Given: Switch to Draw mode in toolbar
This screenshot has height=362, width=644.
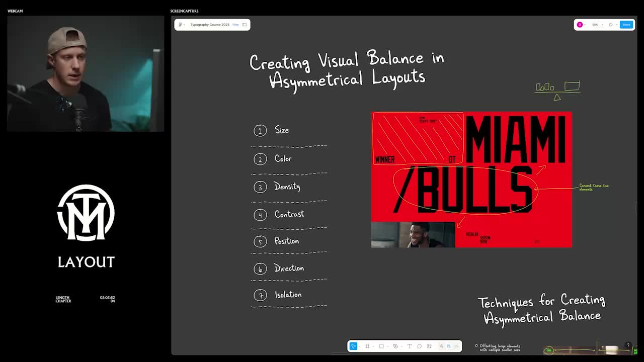Looking at the screenshot, I should coord(441,346).
